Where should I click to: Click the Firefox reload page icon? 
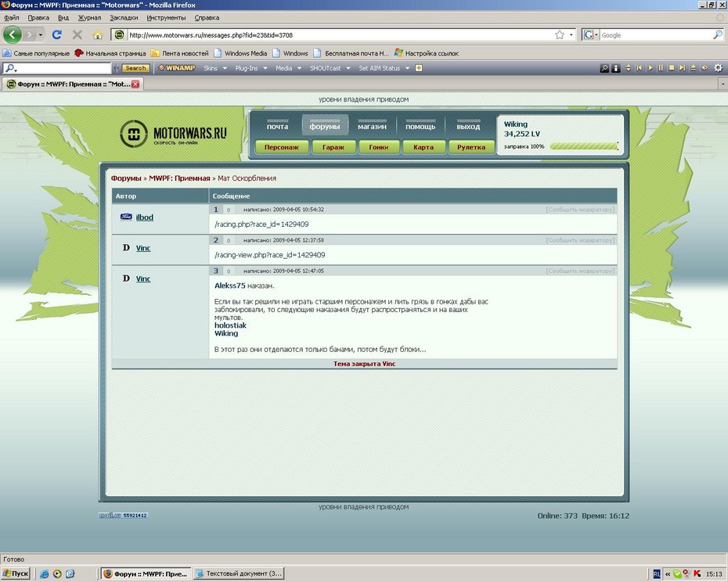56,34
